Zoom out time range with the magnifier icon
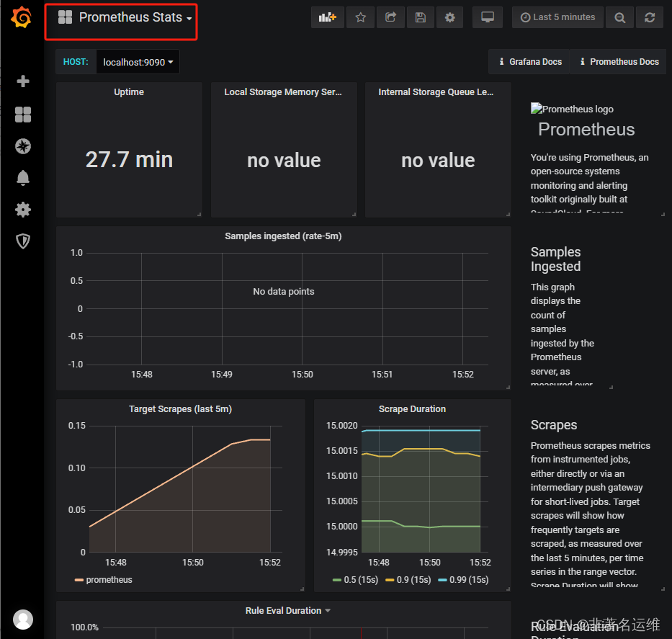Screen dimensions: 672x639 pyautogui.click(x=619, y=17)
